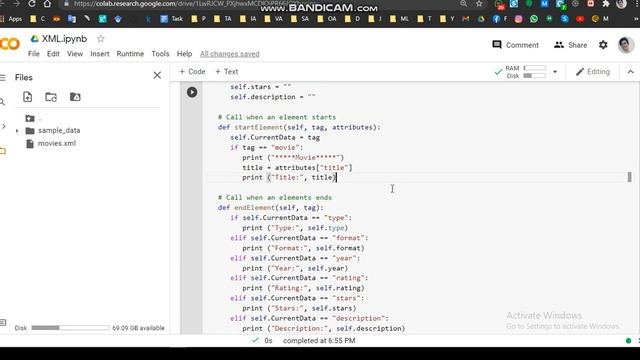Open the OA bookmarks folder
This screenshot has height=360, width=640.
327,19
